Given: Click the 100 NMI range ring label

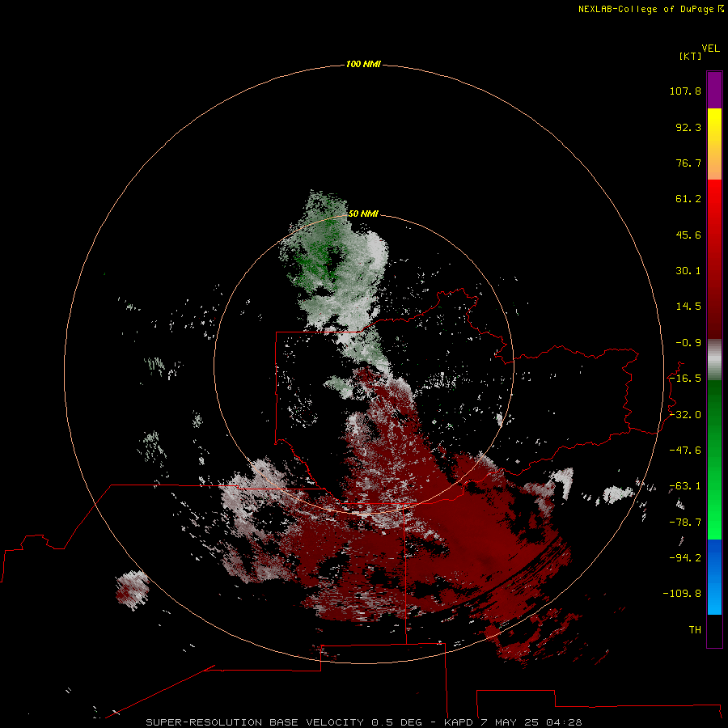Looking at the screenshot, I should [x=363, y=64].
